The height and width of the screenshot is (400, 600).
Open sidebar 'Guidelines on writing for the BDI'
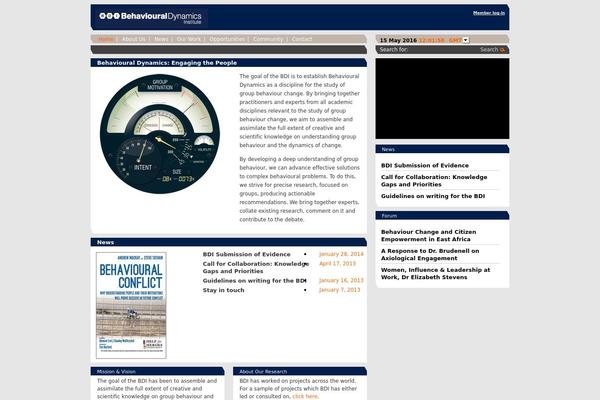tap(433, 196)
